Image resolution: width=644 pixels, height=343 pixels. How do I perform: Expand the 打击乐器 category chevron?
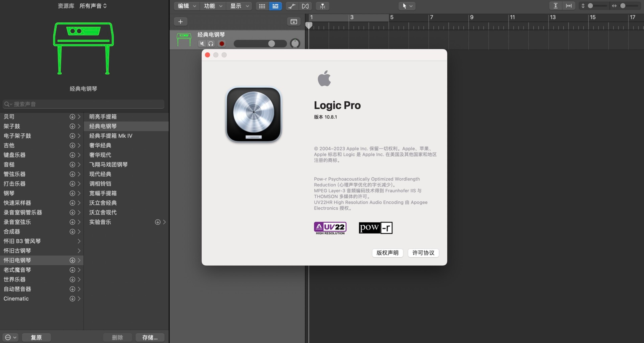(x=79, y=184)
